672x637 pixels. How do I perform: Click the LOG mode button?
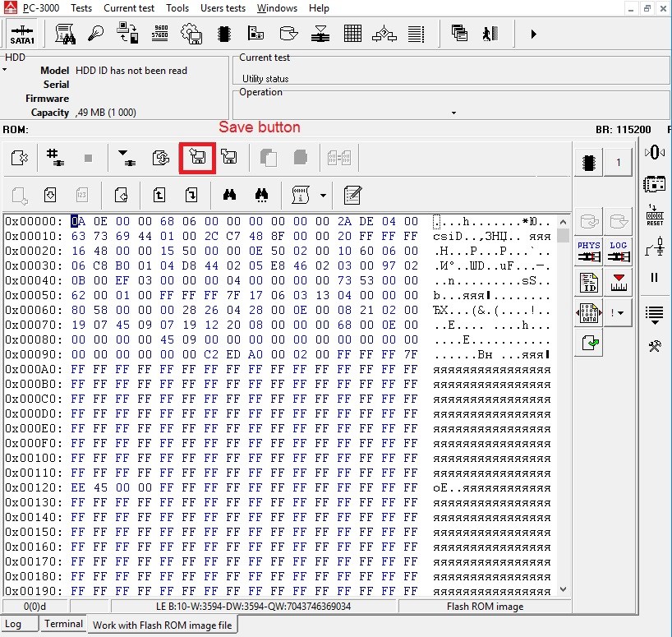tap(618, 252)
